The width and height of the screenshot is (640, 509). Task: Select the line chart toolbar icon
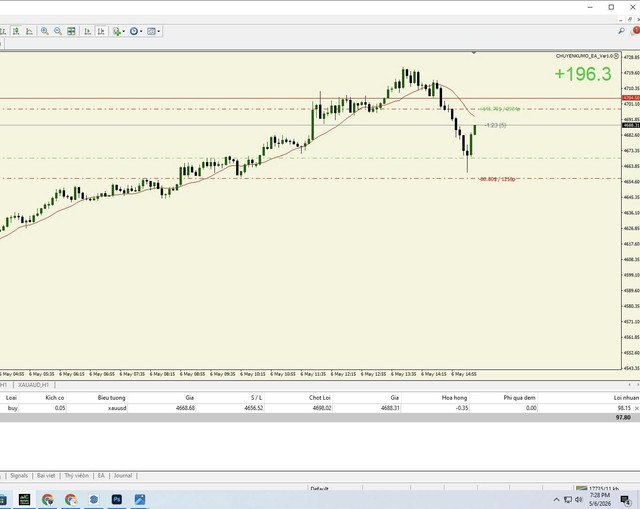click(29, 31)
